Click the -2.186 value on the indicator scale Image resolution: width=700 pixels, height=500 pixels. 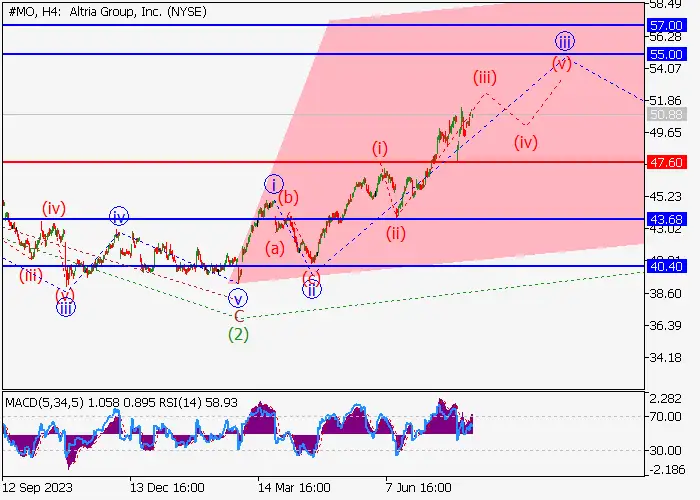[x=666, y=469]
